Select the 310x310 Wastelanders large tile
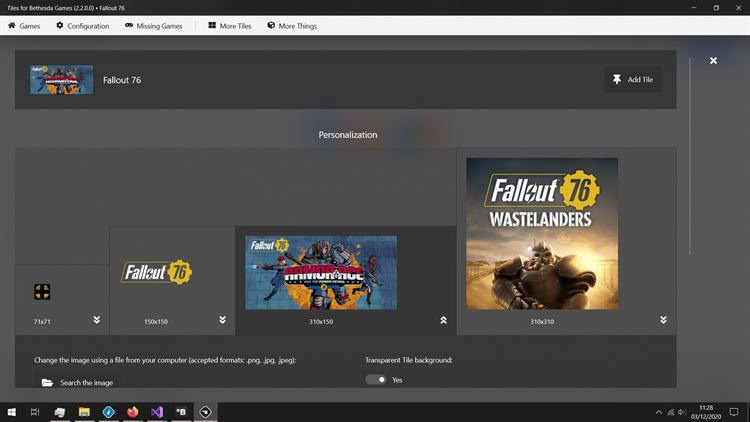Screen dimensions: 750x422 pos(542,233)
